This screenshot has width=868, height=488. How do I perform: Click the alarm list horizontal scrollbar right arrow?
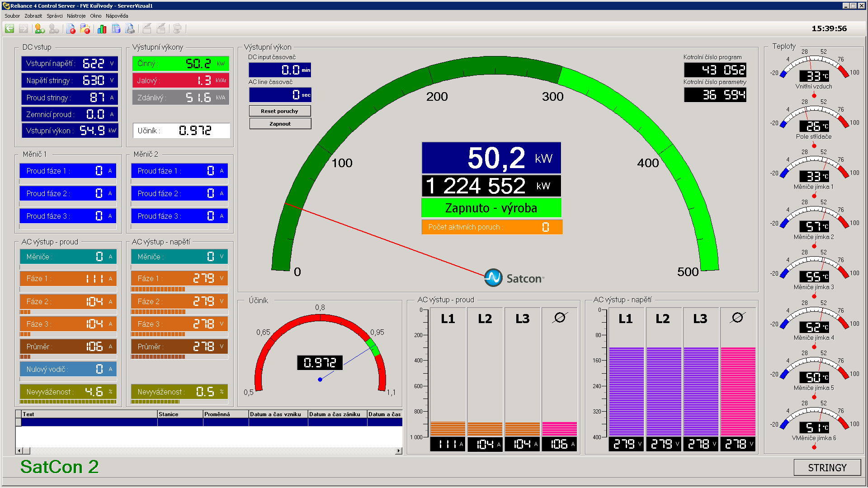tap(398, 450)
